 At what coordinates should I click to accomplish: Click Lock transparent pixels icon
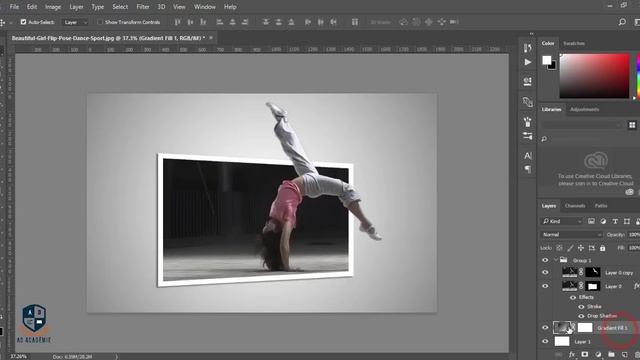(559, 248)
